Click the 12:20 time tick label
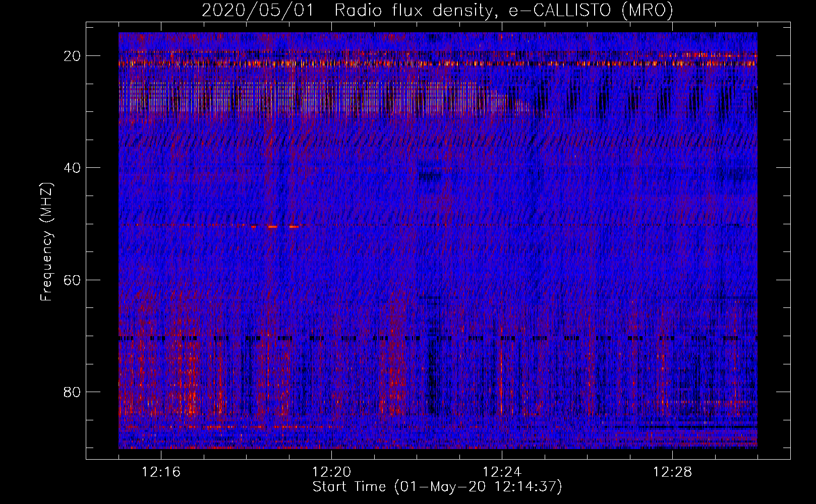This screenshot has height=504, width=816. (332, 472)
